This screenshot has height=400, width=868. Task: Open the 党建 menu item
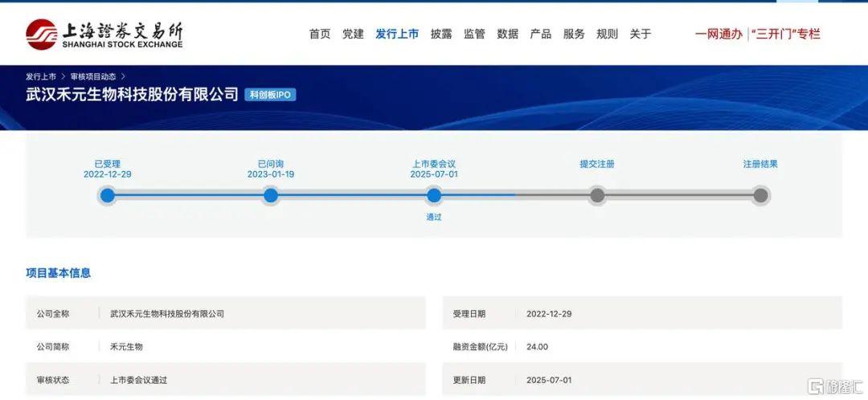tap(353, 34)
